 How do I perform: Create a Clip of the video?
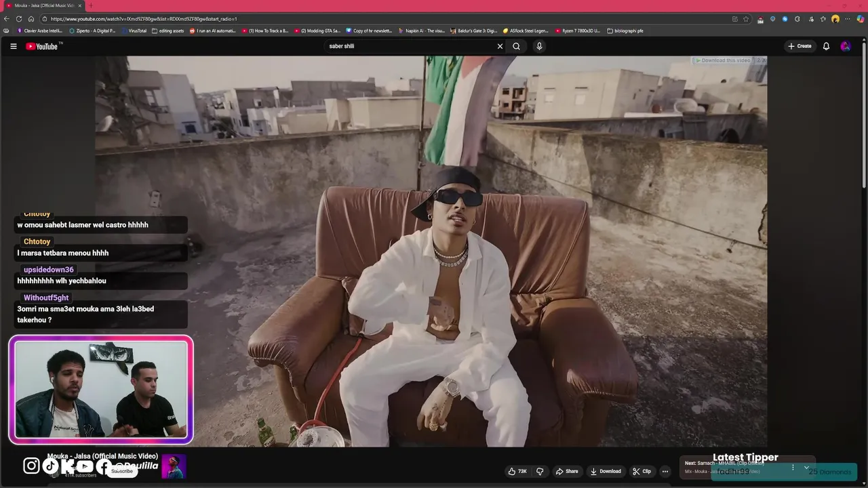pyautogui.click(x=642, y=471)
